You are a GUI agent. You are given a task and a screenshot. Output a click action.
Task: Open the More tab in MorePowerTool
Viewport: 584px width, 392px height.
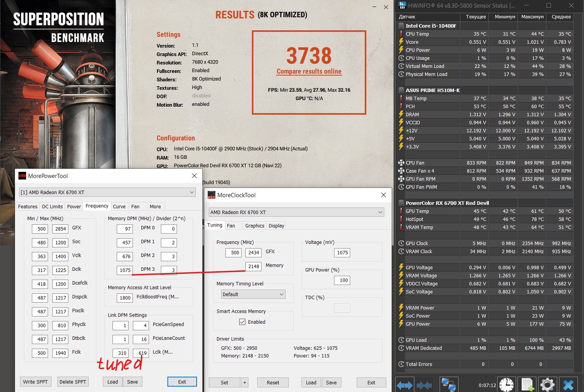pos(155,206)
